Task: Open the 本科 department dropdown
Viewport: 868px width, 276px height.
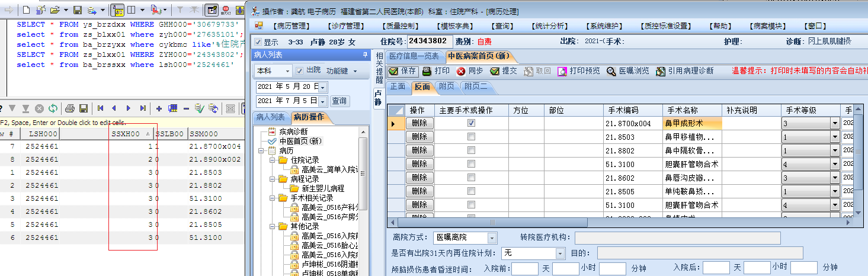Action: pos(288,71)
